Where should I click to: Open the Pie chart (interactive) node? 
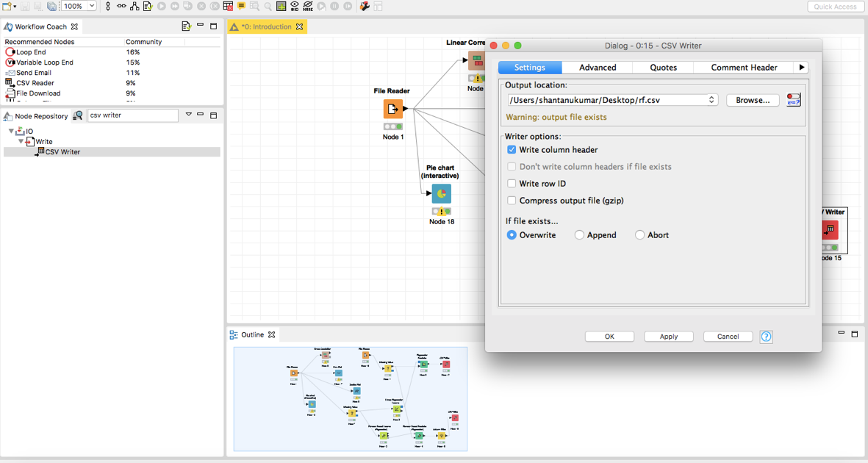pyautogui.click(x=440, y=194)
